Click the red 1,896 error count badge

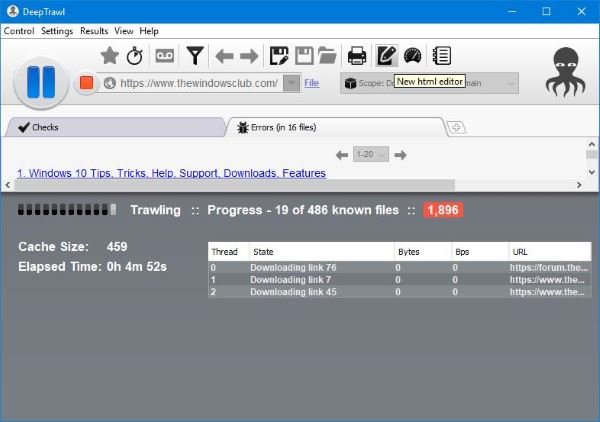443,210
